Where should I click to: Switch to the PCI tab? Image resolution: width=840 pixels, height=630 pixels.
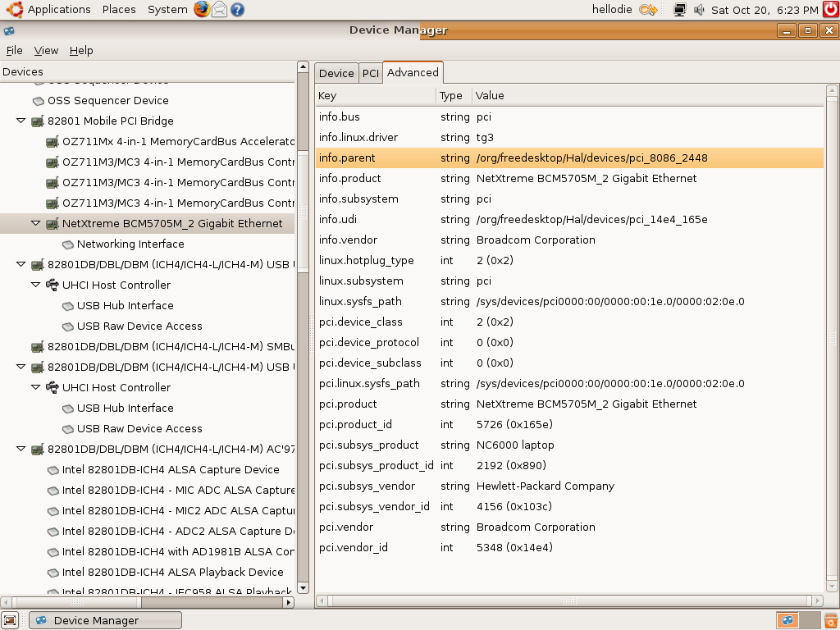click(x=371, y=73)
